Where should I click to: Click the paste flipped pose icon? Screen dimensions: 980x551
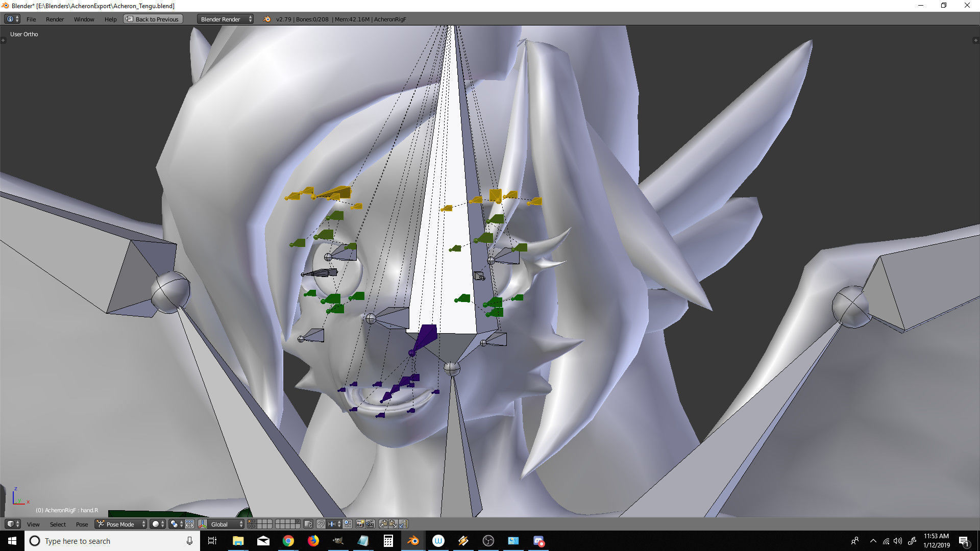403,524
